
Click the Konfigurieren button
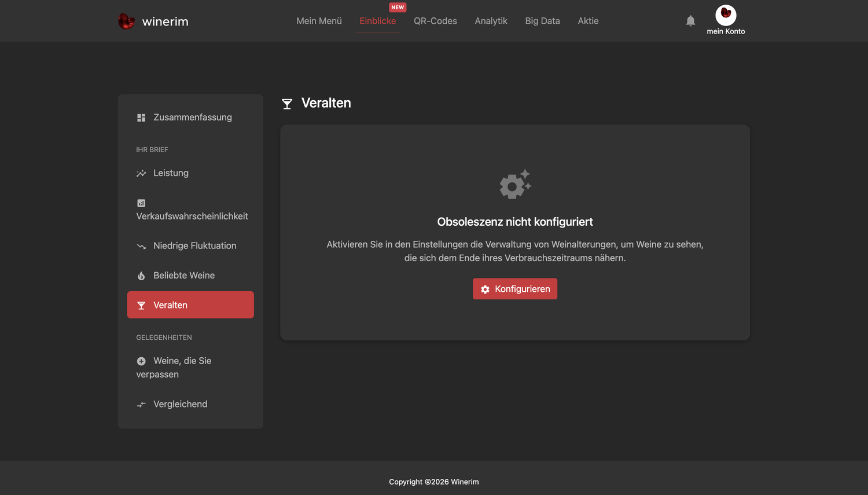coord(515,289)
